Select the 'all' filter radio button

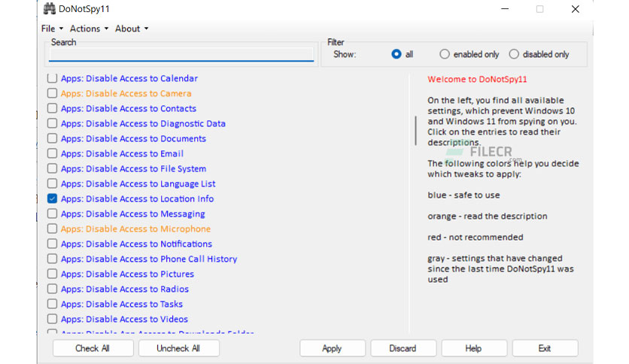(x=396, y=54)
